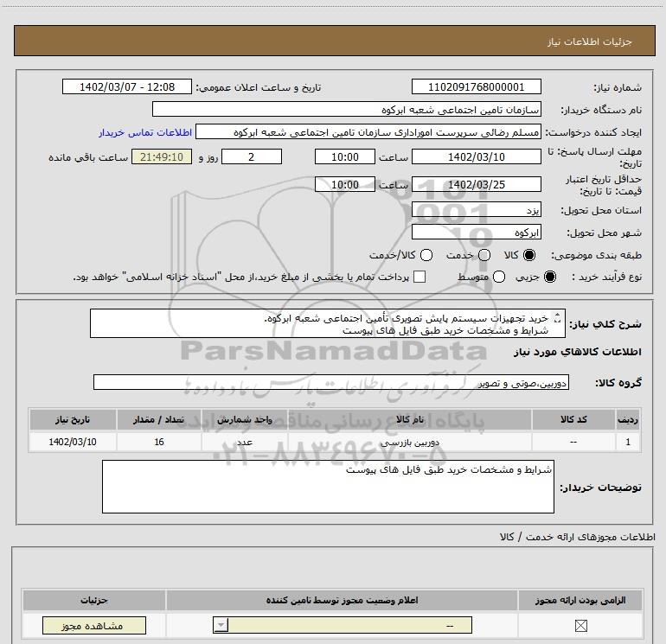The image size is (666, 644).
Task: Click the price validity hour 10:00 field
Action: (345, 184)
